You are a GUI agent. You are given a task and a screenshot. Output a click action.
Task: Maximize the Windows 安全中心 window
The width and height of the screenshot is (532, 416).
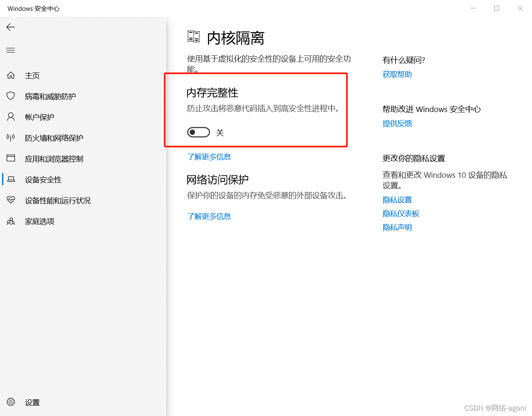point(497,8)
